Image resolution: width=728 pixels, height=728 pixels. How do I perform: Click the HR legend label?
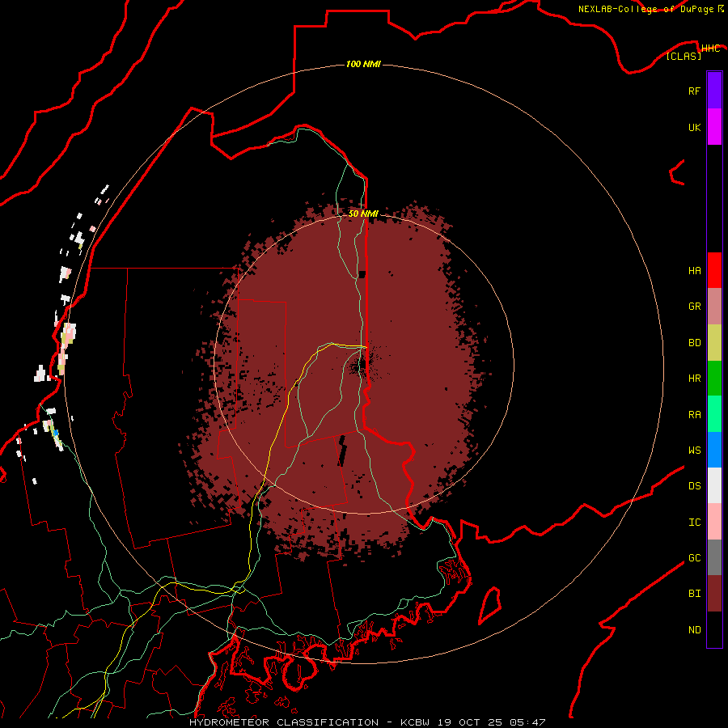point(694,379)
